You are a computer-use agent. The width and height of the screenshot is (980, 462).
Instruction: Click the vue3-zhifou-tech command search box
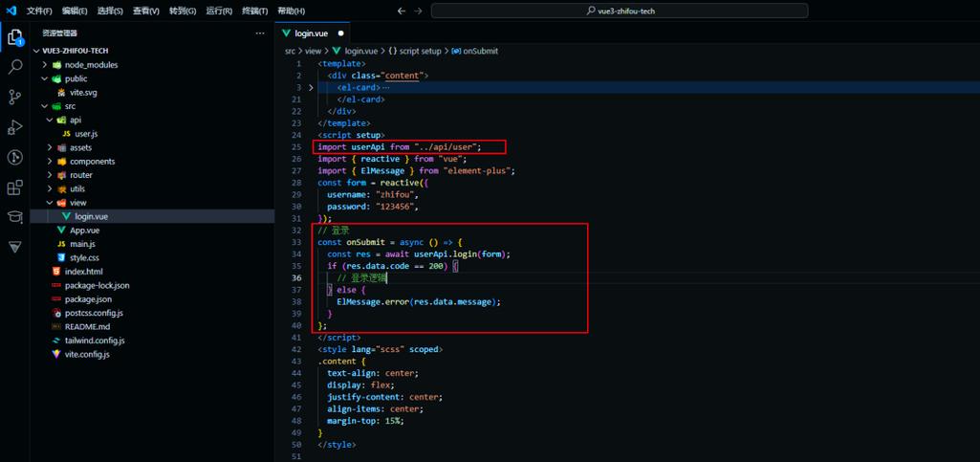[x=620, y=11]
